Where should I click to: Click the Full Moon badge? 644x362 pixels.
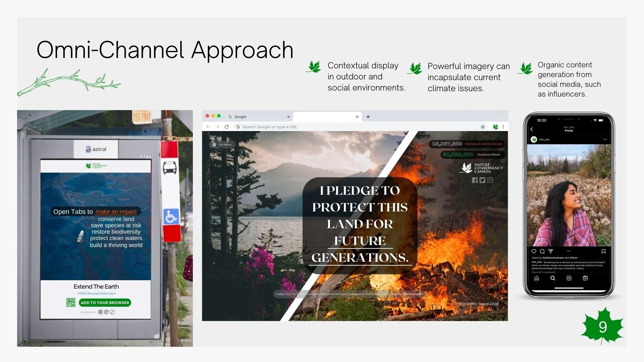(222, 144)
